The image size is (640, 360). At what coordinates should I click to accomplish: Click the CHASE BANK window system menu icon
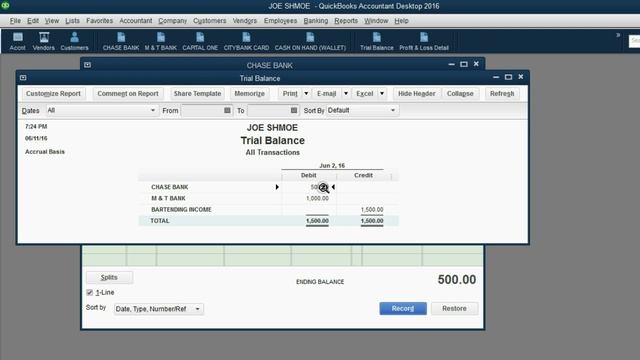pos(87,65)
